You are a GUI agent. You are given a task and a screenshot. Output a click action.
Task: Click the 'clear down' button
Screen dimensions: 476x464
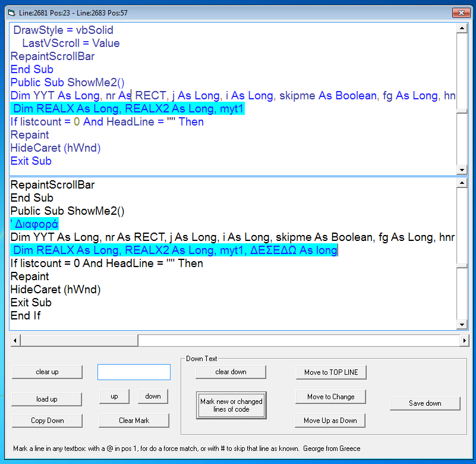point(231,372)
